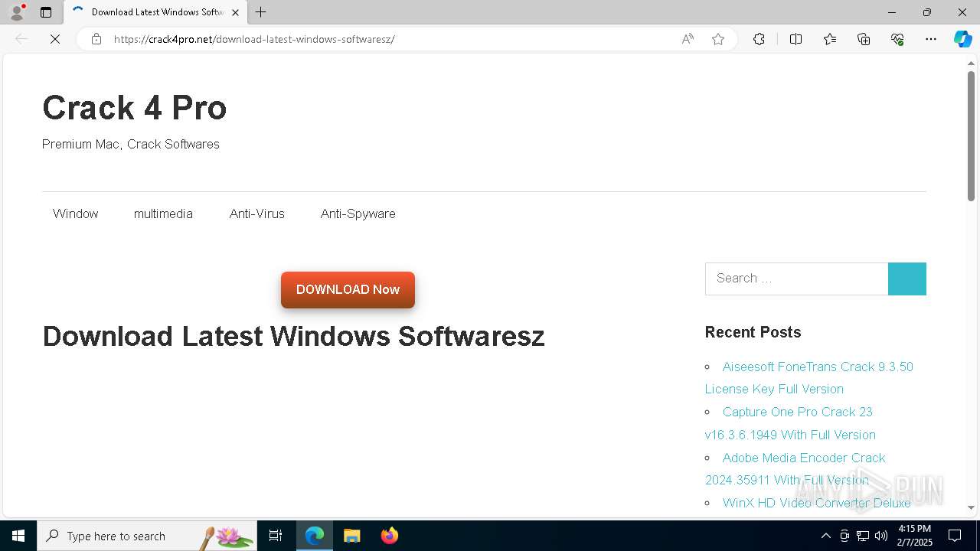The height and width of the screenshot is (551, 980).
Task: Open a new browser tab
Action: tap(260, 12)
